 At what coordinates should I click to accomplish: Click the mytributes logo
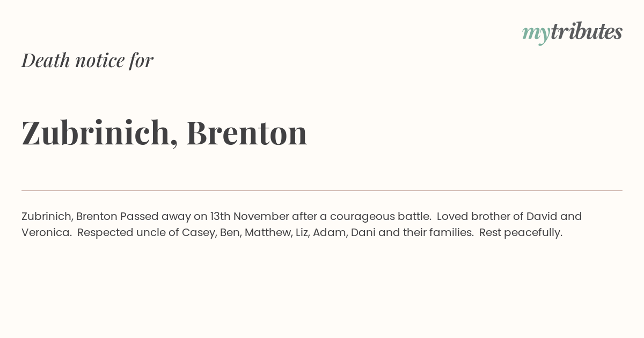click(572, 33)
